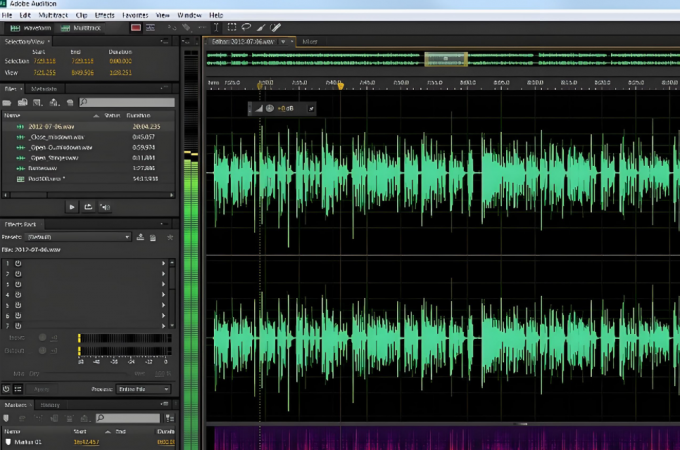The image size is (680, 450).
Task: Switch to Multitrack editor view
Action: pos(81,28)
